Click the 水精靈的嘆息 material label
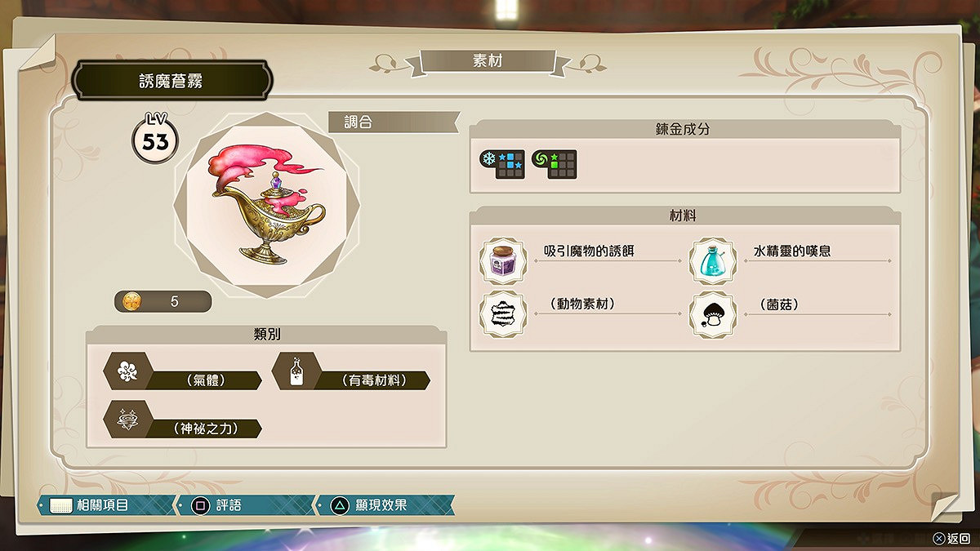The width and height of the screenshot is (980, 551). coord(792,251)
